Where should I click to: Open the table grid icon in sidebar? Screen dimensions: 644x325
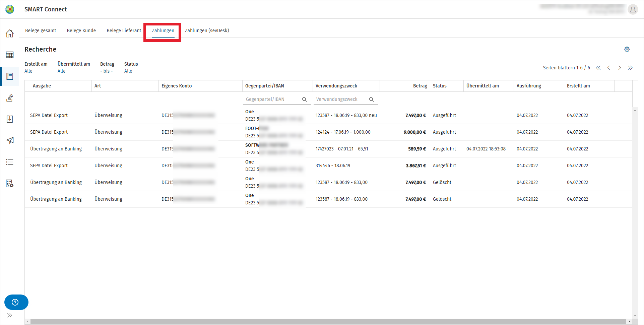coord(10,55)
